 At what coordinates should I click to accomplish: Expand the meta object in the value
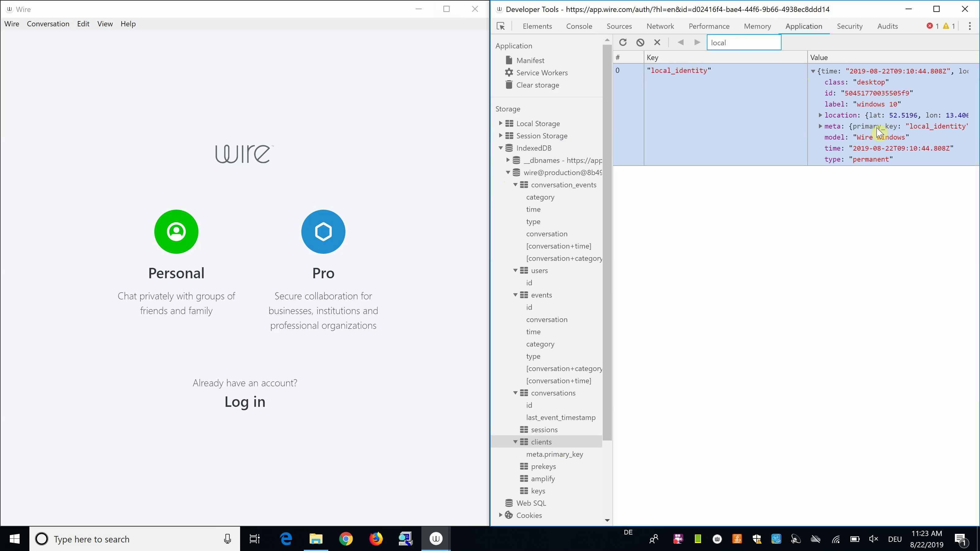coord(820,126)
